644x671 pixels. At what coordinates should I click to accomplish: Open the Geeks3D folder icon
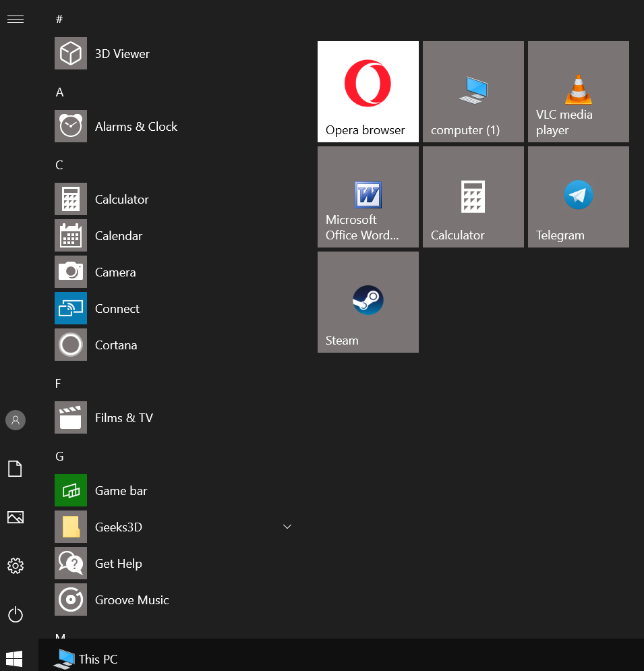coord(71,527)
